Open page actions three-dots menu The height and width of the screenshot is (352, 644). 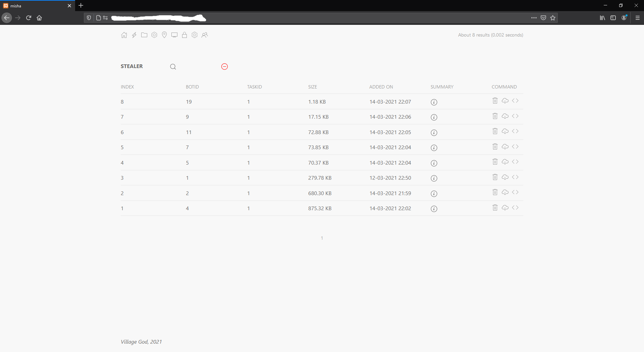534,18
